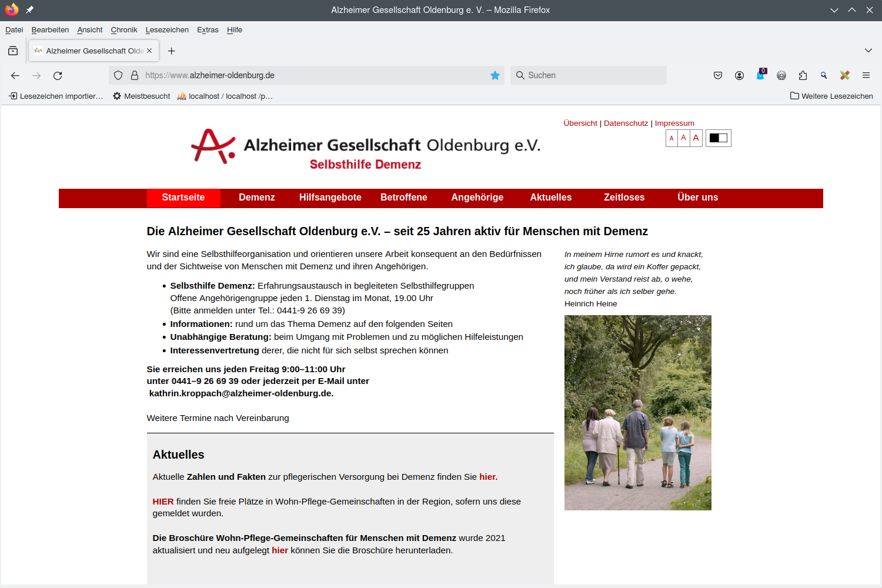Toggle the bookmark star in the address bar
This screenshot has height=588, width=882.
coord(495,75)
